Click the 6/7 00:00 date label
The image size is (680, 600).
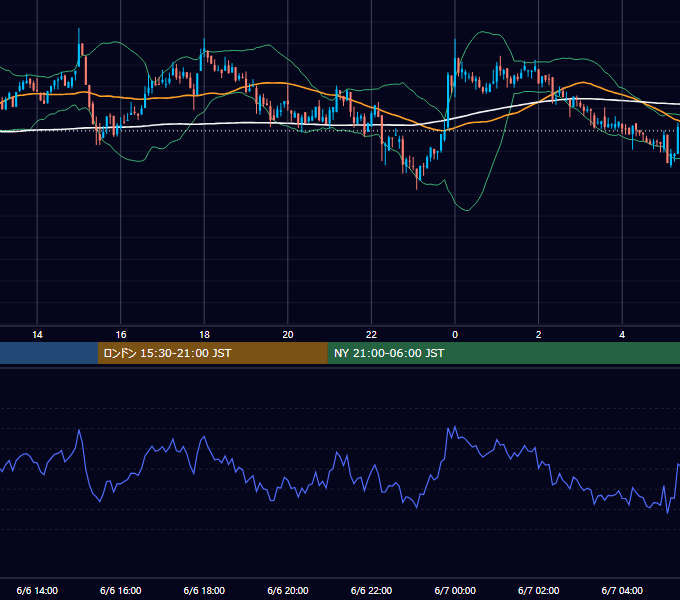[455, 590]
